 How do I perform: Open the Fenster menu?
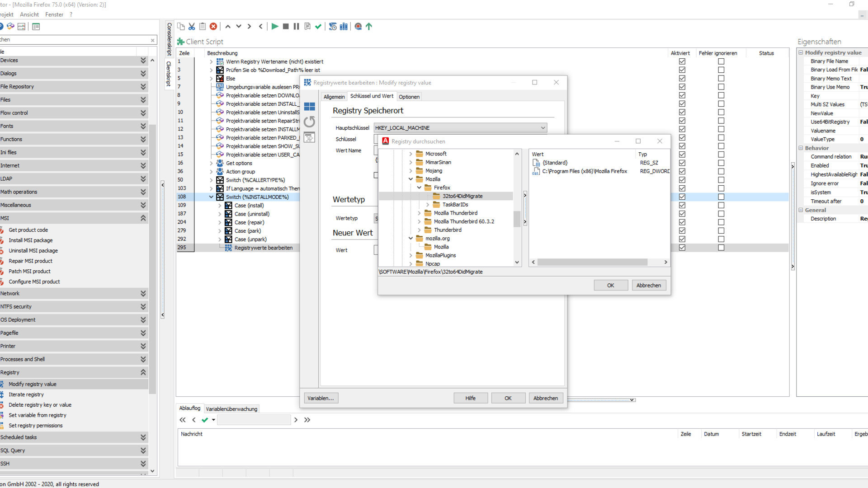54,14
